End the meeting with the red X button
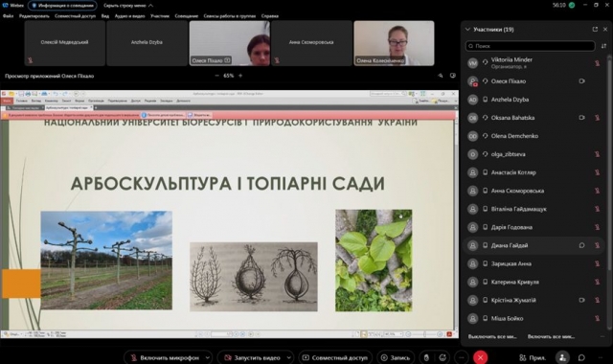The height and width of the screenshot is (364, 613). (481, 357)
